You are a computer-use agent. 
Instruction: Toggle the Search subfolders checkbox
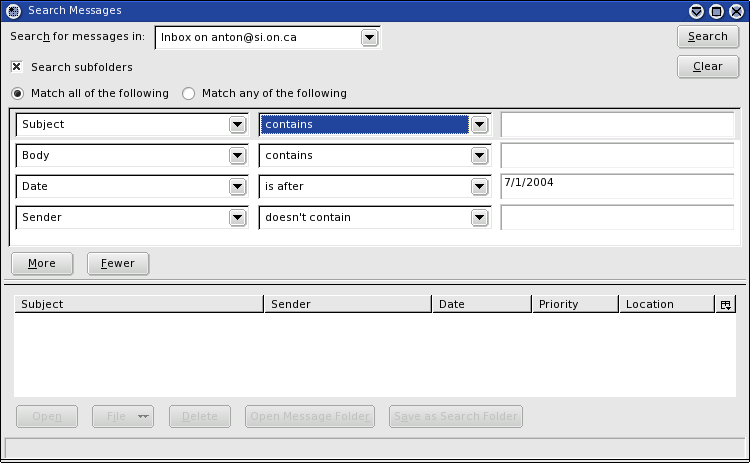pyautogui.click(x=17, y=67)
